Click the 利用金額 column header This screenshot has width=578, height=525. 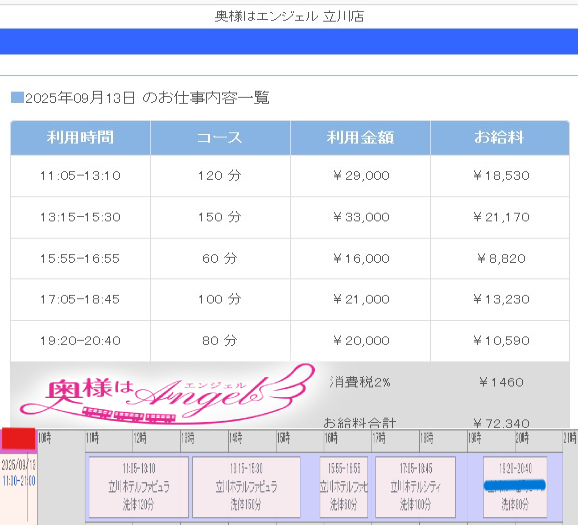coord(360,138)
